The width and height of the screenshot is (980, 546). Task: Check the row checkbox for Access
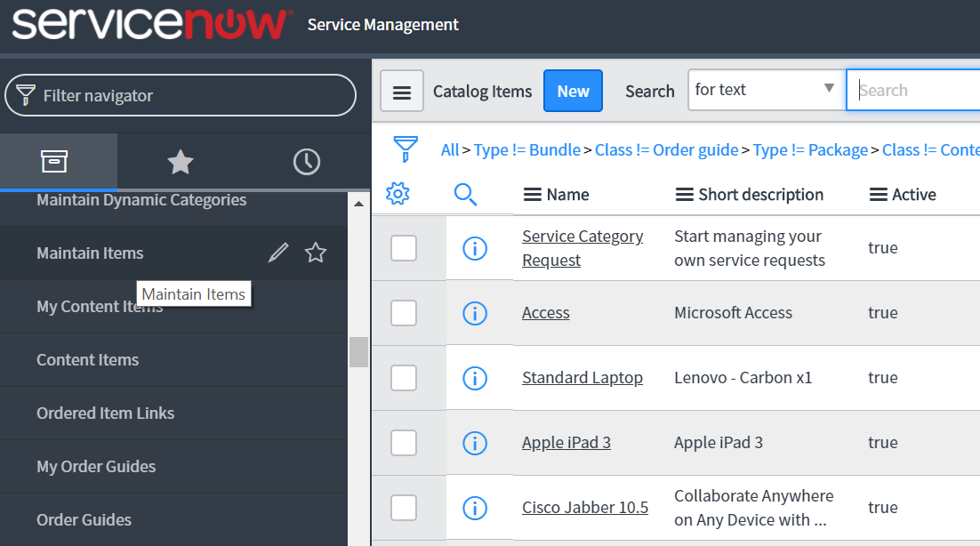click(x=404, y=313)
